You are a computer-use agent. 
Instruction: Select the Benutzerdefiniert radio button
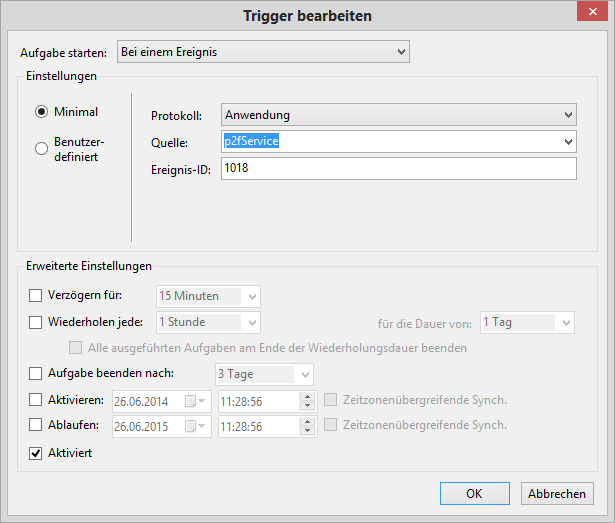[x=42, y=149]
